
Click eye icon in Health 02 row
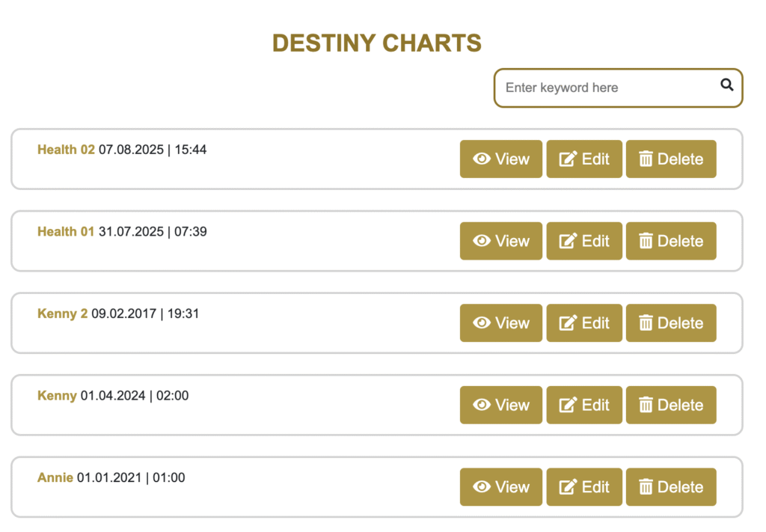(482, 159)
